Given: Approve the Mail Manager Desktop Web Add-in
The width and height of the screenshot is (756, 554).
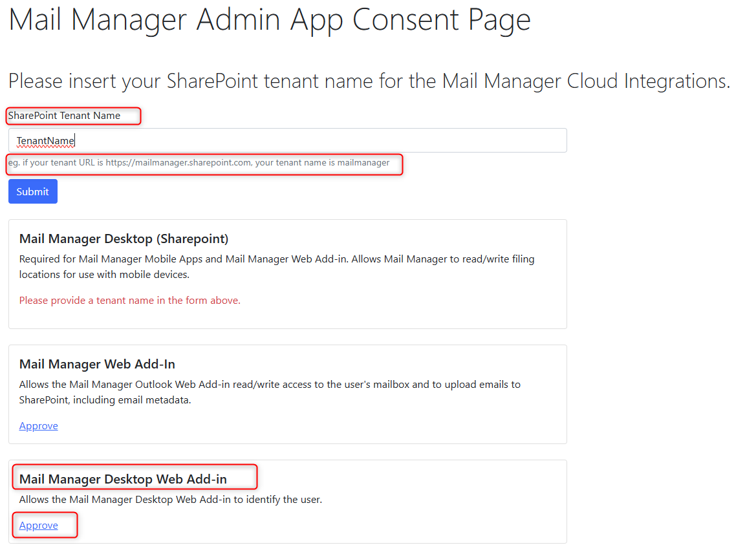Looking at the screenshot, I should pos(39,526).
